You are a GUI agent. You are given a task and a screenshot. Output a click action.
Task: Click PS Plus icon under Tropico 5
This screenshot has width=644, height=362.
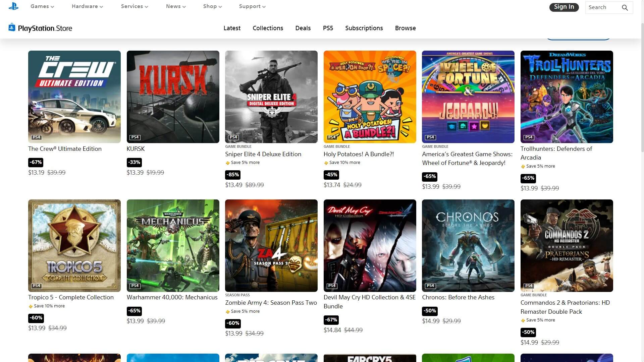click(31, 306)
